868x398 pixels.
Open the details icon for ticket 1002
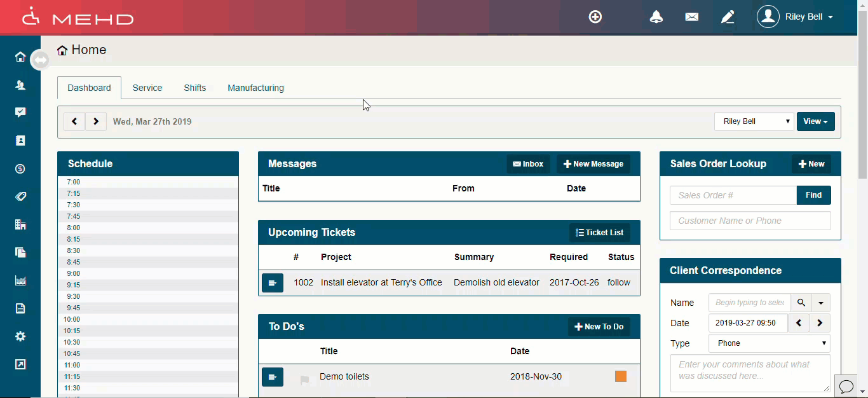coord(273,283)
